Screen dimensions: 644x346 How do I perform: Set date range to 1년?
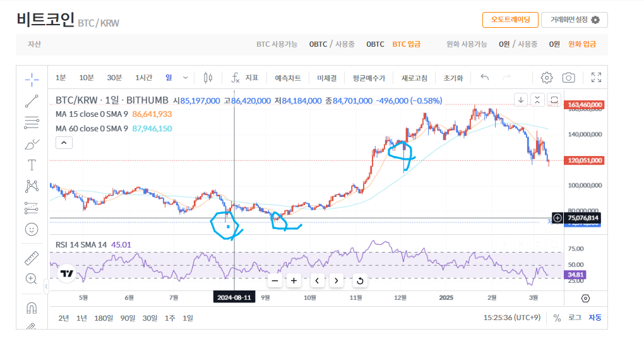(x=81, y=318)
